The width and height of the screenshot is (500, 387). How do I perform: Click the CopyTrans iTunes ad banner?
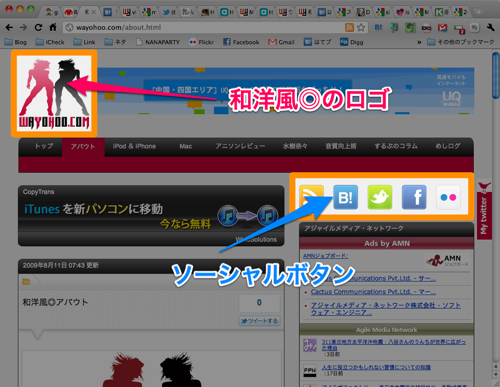click(151, 216)
